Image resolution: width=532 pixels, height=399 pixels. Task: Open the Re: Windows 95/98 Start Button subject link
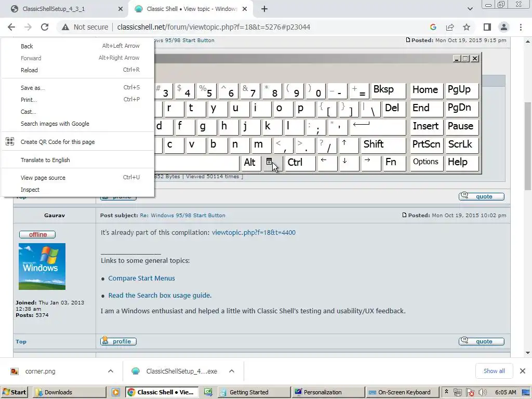(182, 216)
